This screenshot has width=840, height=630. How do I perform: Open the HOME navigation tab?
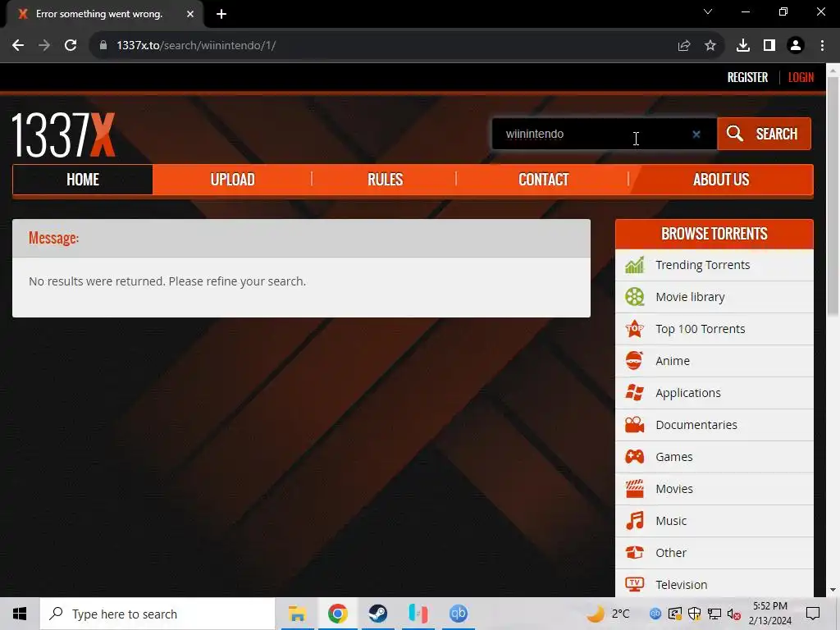point(83,180)
